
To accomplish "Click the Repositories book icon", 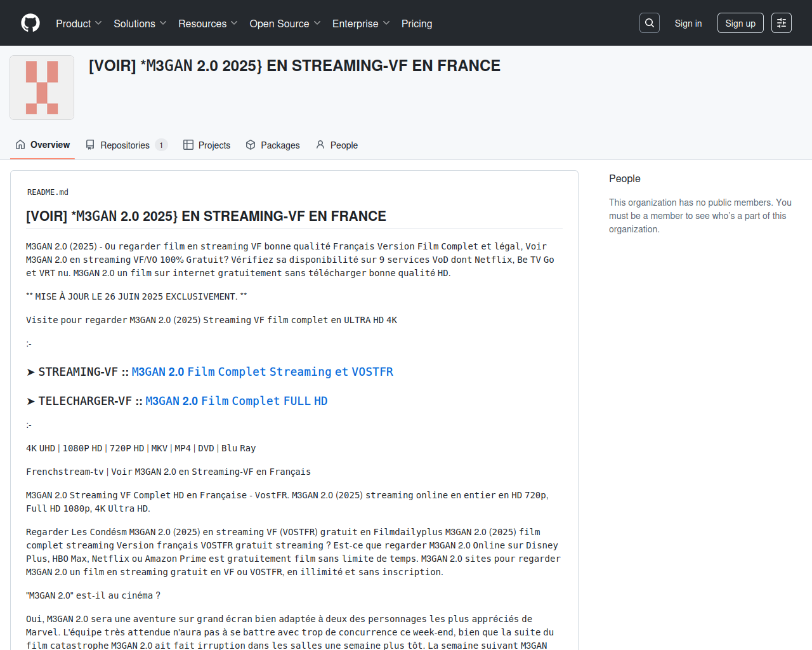I will click(x=90, y=145).
